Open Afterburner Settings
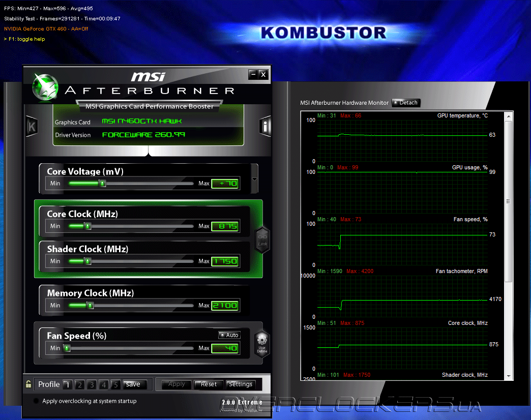 tap(241, 384)
